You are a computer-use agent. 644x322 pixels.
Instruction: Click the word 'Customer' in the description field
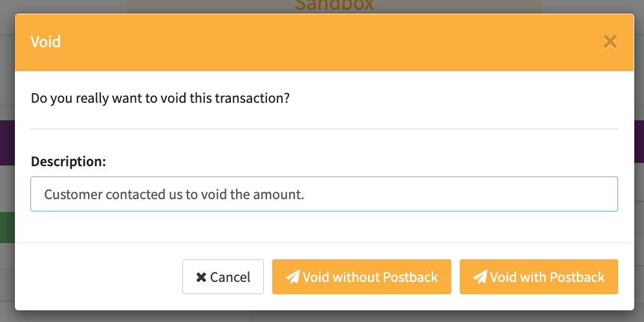pyautogui.click(x=70, y=194)
